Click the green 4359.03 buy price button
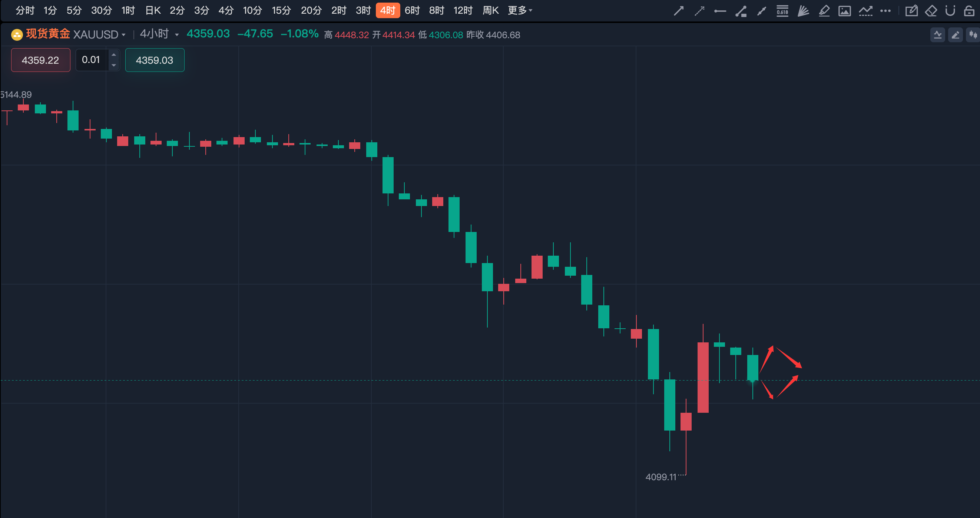980x518 pixels. (x=155, y=60)
